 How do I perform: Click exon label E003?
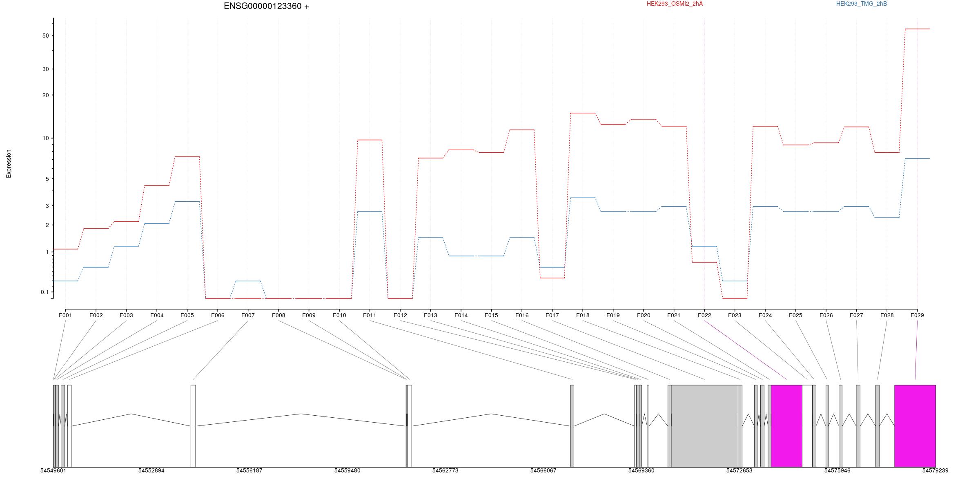pos(126,315)
